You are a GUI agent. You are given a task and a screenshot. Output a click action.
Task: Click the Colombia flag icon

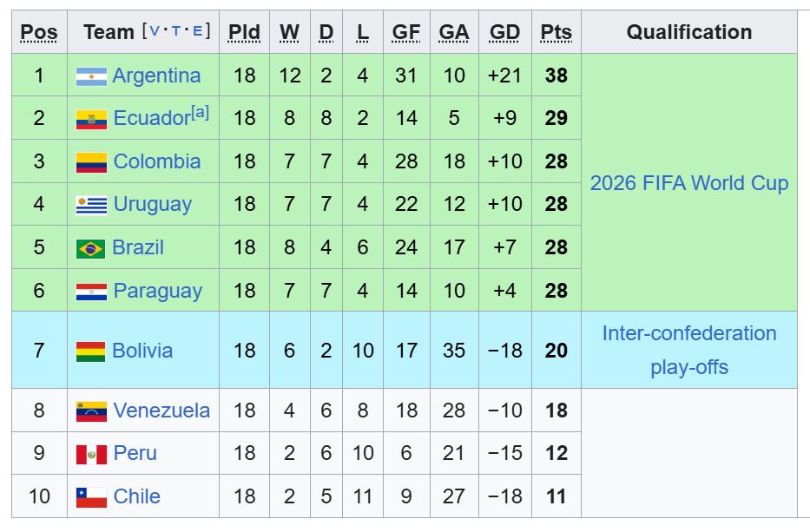pos(91,162)
